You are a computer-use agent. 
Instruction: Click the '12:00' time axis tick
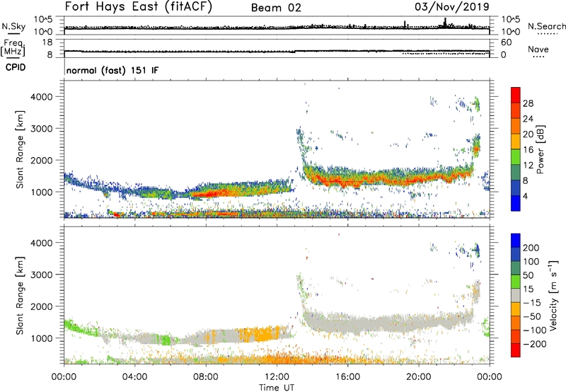pos(277,377)
